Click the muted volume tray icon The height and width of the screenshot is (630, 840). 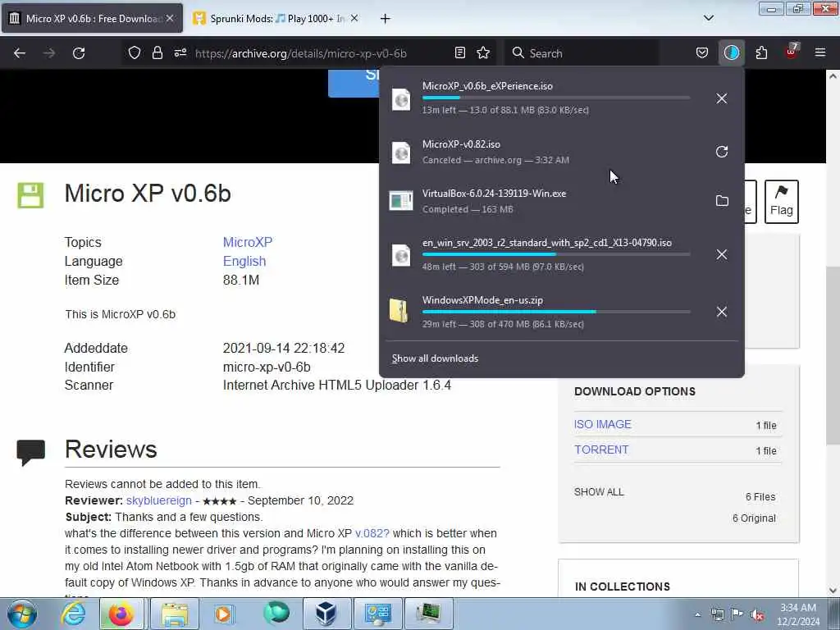click(757, 614)
